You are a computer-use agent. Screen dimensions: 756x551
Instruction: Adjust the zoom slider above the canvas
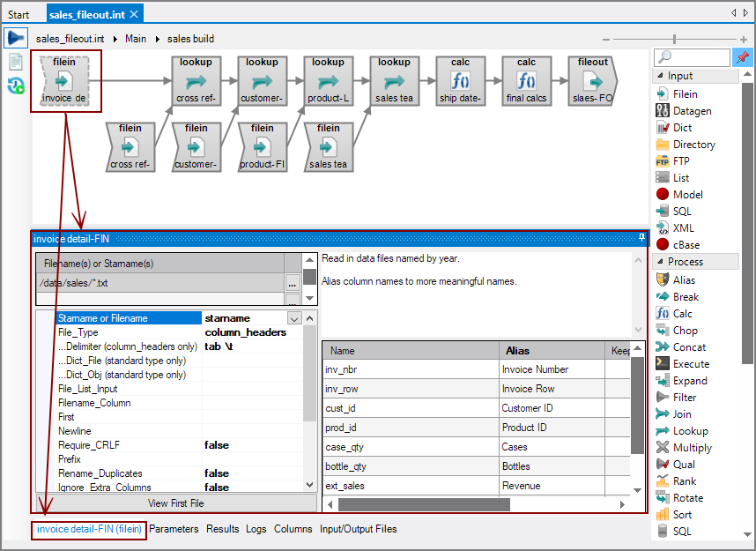click(x=673, y=39)
